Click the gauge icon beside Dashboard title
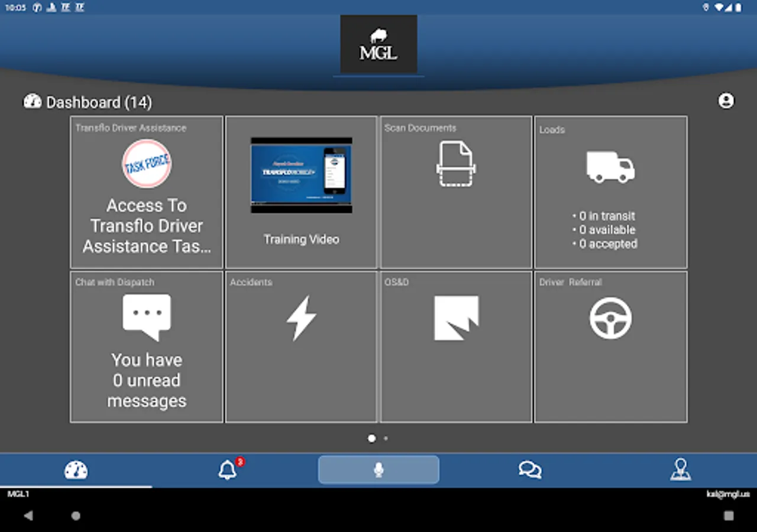757x532 pixels. point(32,102)
